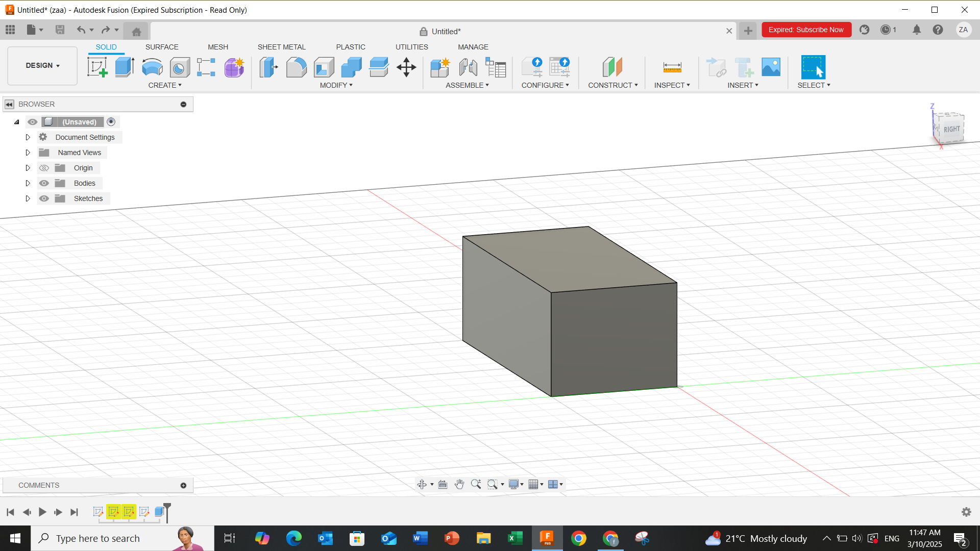This screenshot has height=551, width=980.
Task: Open the Help question mark menu
Action: click(938, 30)
